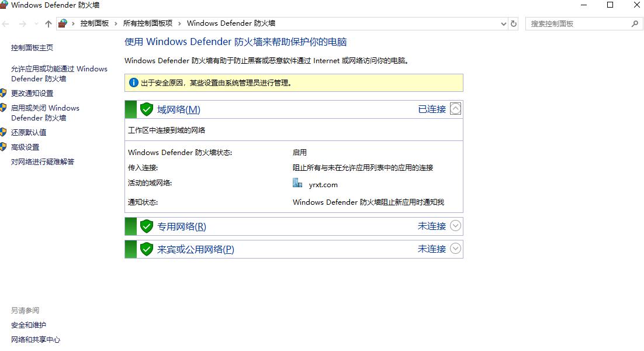This screenshot has height=351, width=644.
Task: Click the firewall icon in address bar
Action: [x=63, y=23]
